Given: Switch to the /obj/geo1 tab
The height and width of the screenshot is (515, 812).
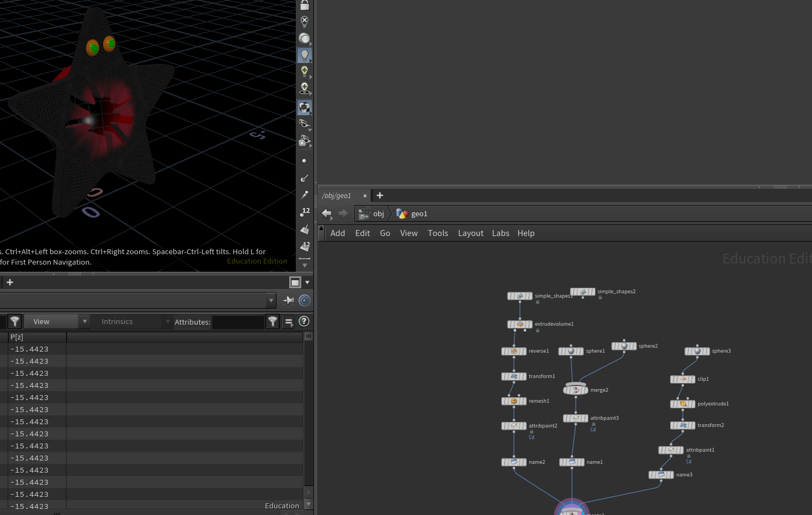Looking at the screenshot, I should pos(336,196).
